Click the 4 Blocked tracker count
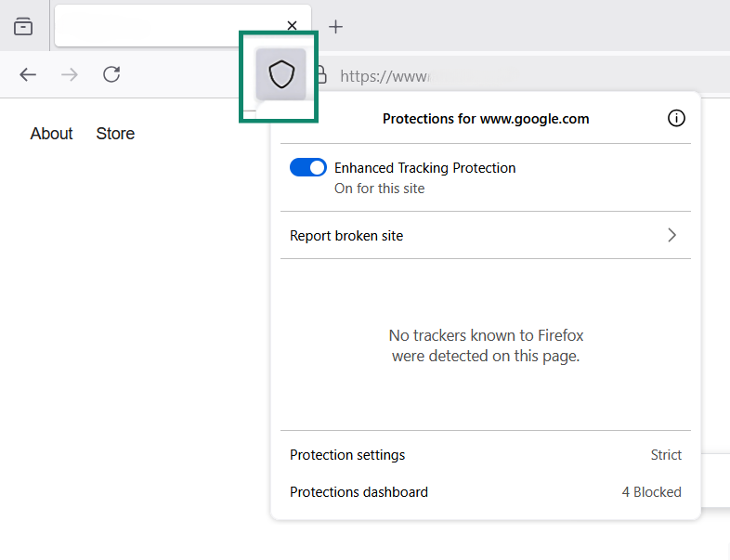Image resolution: width=730 pixels, height=560 pixels. pos(651,492)
